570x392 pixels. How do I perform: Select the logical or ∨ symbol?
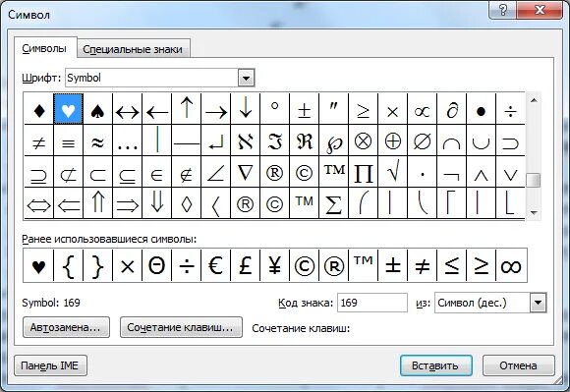click(510, 172)
